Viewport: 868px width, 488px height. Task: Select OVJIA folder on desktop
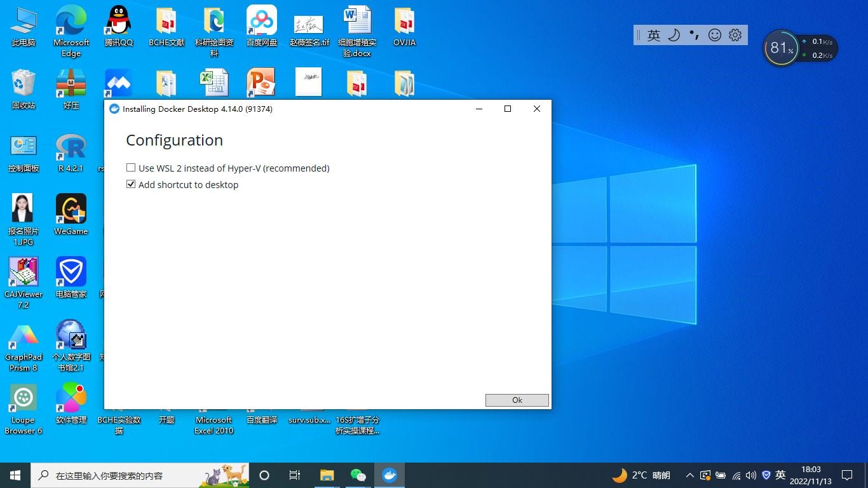[404, 27]
